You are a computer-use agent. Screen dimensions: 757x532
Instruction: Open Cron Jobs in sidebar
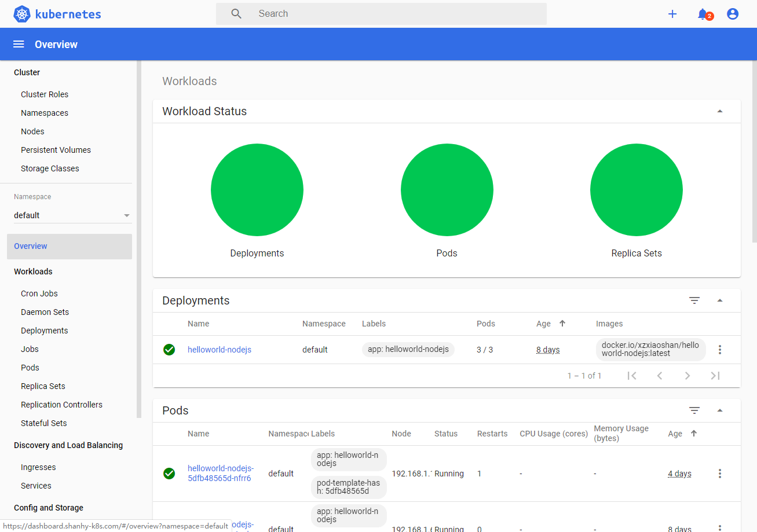[x=39, y=293]
